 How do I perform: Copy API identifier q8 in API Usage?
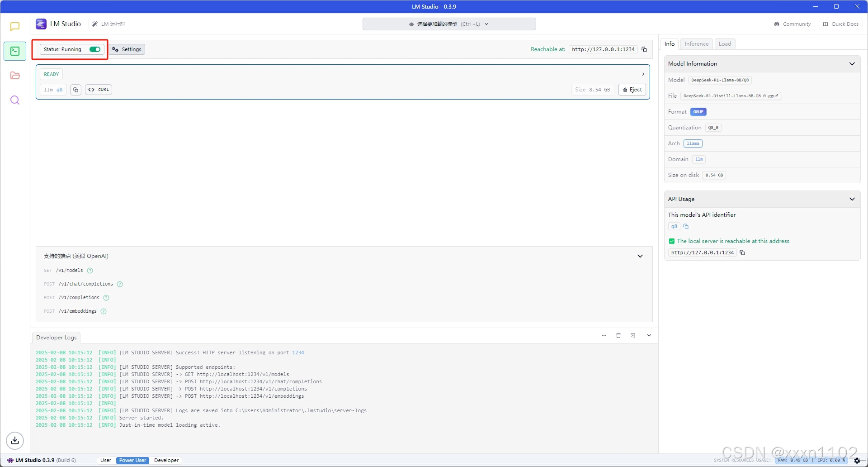pos(686,226)
